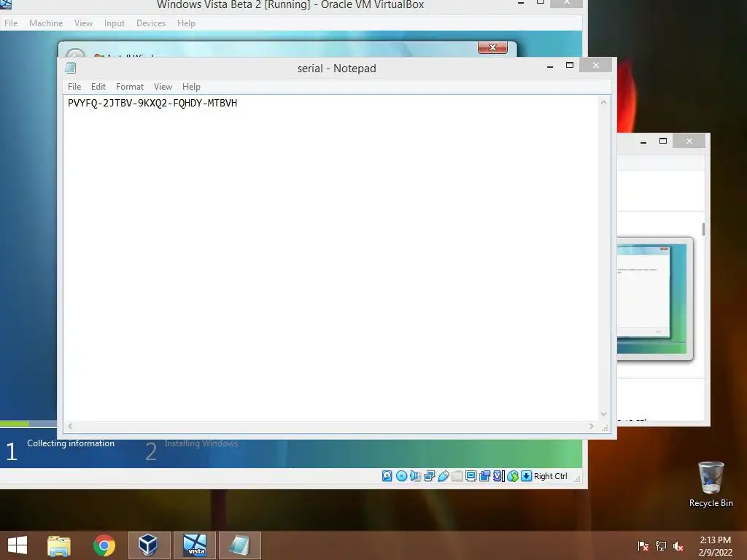This screenshot has width=747, height=560.
Task: Open the VirtualBox Devices menu
Action: pos(151,23)
